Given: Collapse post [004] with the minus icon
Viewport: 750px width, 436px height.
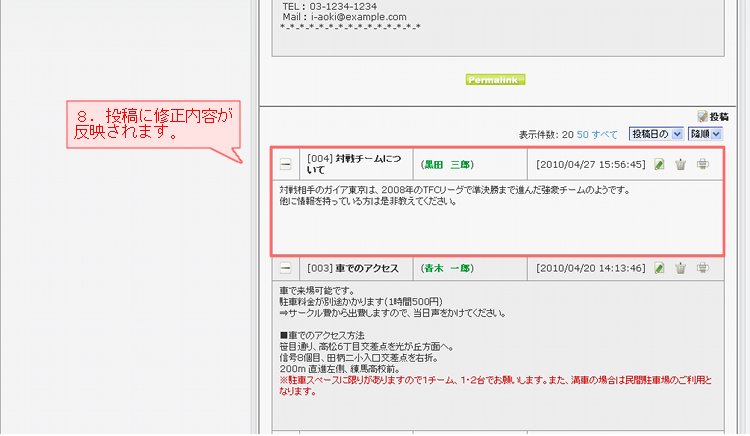Looking at the screenshot, I should click(286, 164).
